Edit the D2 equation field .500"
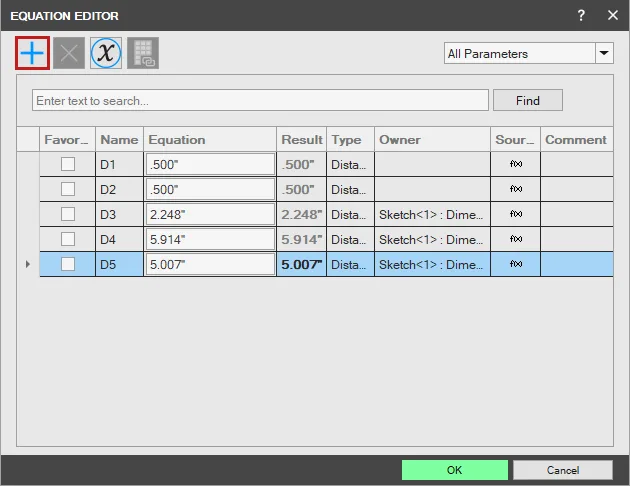The image size is (630, 486). 210,189
